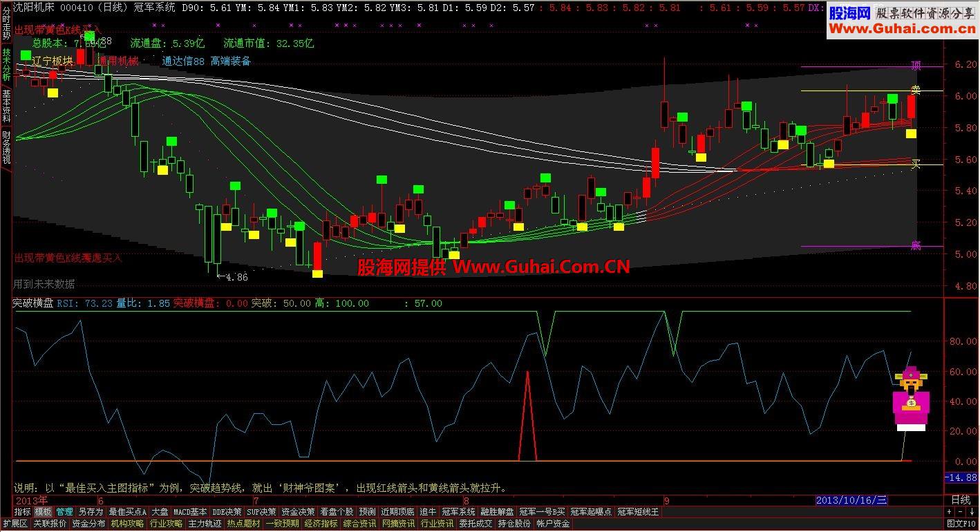This screenshot has height=532, width=980.
Task: Choose the 另存为 option
Action: [91, 512]
